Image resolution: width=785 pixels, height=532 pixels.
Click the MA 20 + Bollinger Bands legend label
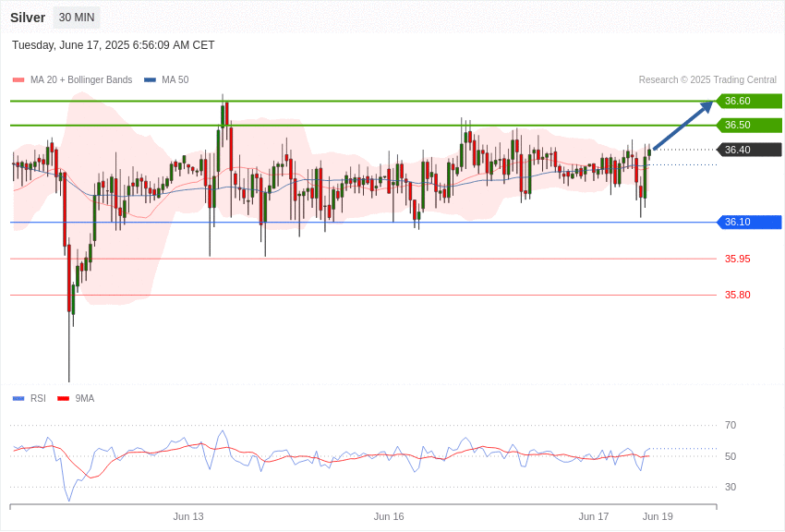[81, 80]
